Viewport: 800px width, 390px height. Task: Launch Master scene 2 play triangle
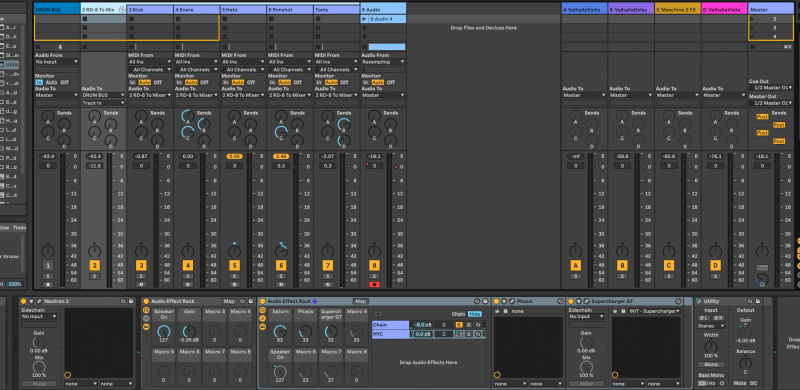pos(752,19)
